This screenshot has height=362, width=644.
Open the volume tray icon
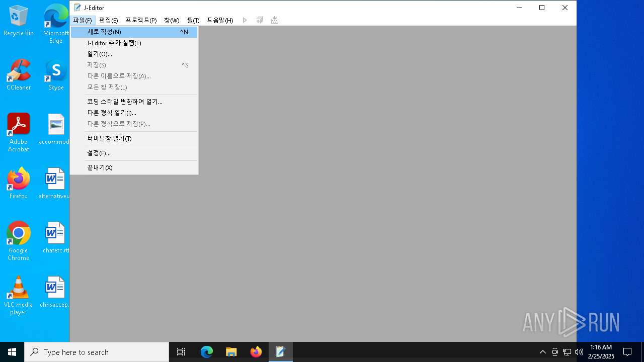tap(579, 352)
